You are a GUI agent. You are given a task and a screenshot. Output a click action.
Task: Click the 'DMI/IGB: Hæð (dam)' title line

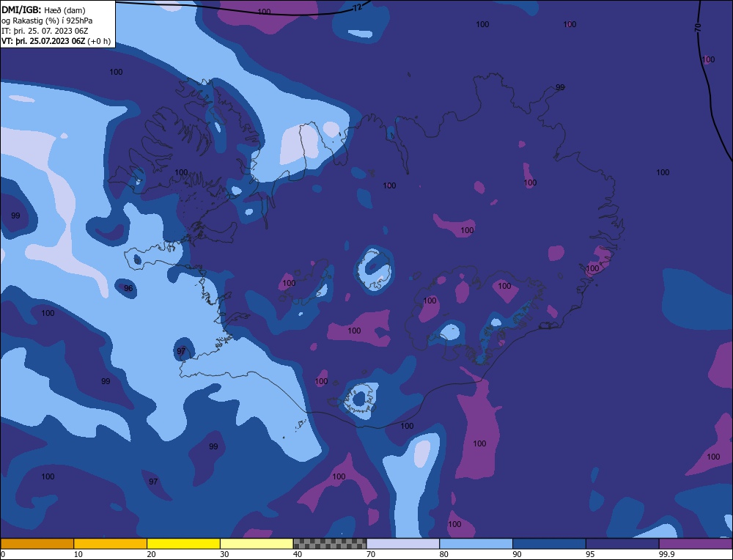43,10
